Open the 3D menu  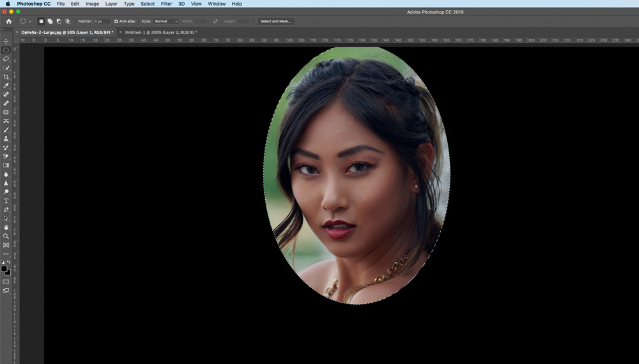point(181,4)
